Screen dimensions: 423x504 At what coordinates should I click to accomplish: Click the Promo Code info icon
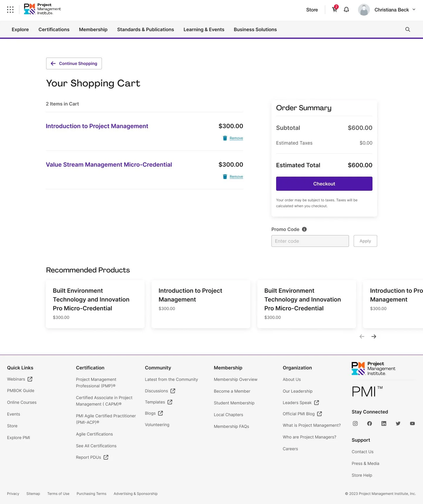coord(304,229)
